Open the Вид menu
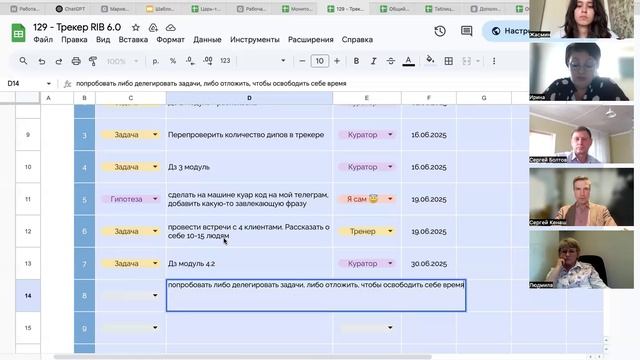 (103, 40)
